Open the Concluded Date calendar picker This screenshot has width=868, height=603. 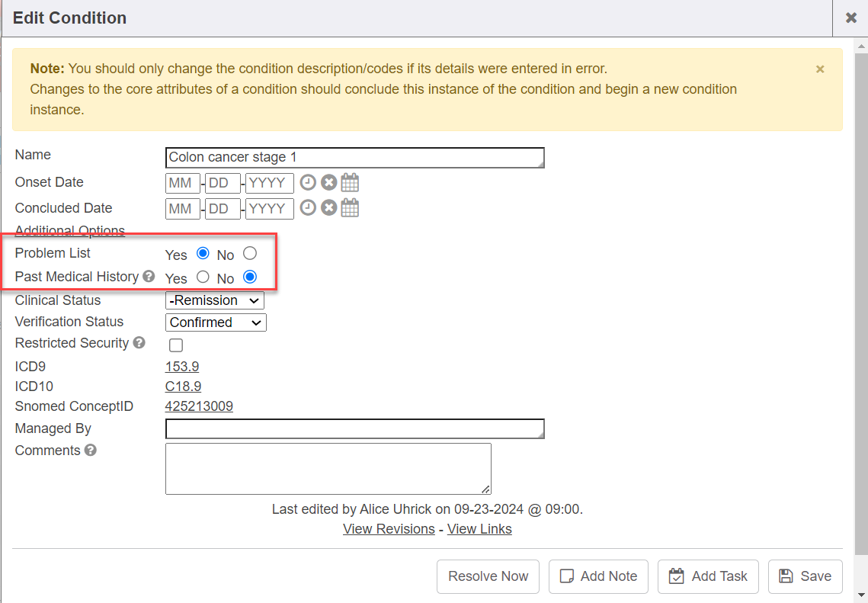click(350, 208)
